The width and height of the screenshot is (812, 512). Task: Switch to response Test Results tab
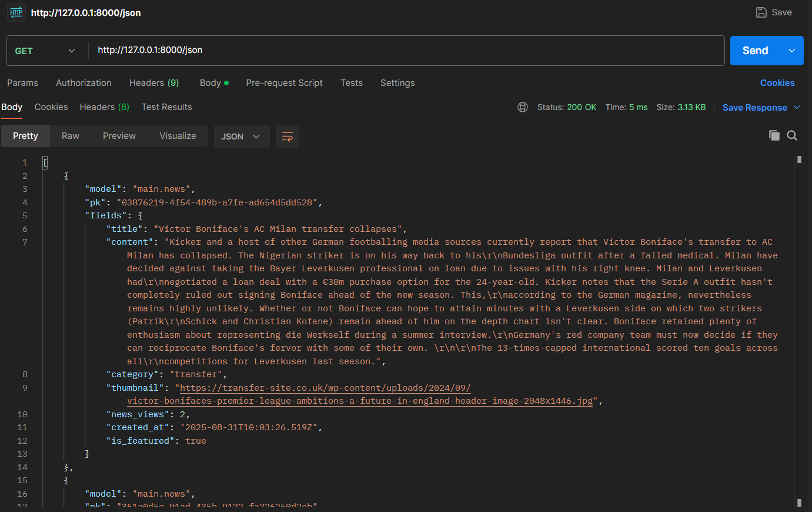tap(166, 107)
